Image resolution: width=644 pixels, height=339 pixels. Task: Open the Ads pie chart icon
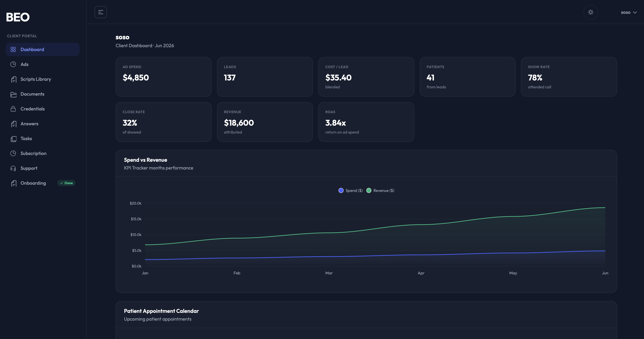pyautogui.click(x=13, y=64)
